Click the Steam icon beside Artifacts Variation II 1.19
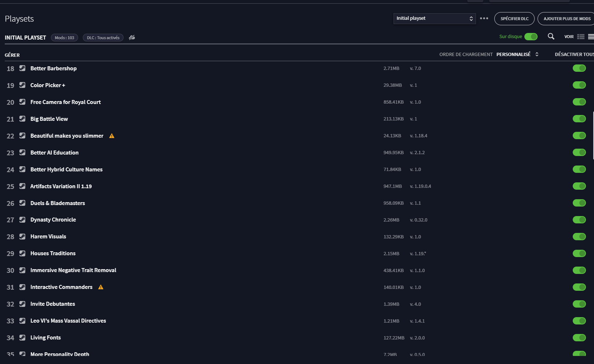Viewport: 594px width, 364px height. 22,186
